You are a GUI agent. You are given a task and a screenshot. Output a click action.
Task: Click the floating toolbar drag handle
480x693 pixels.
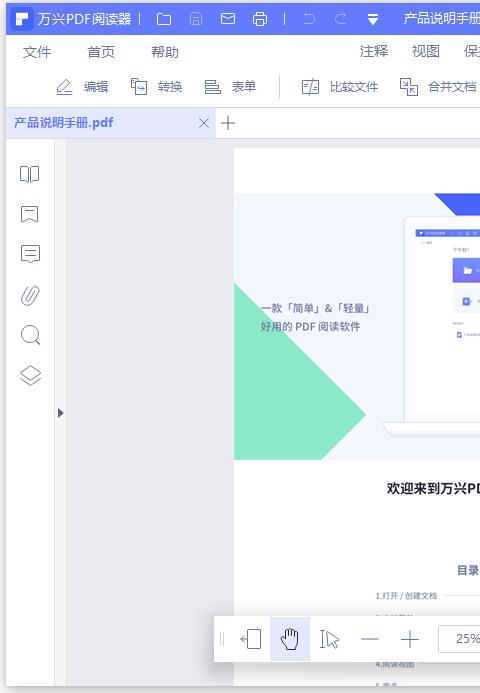point(222,639)
